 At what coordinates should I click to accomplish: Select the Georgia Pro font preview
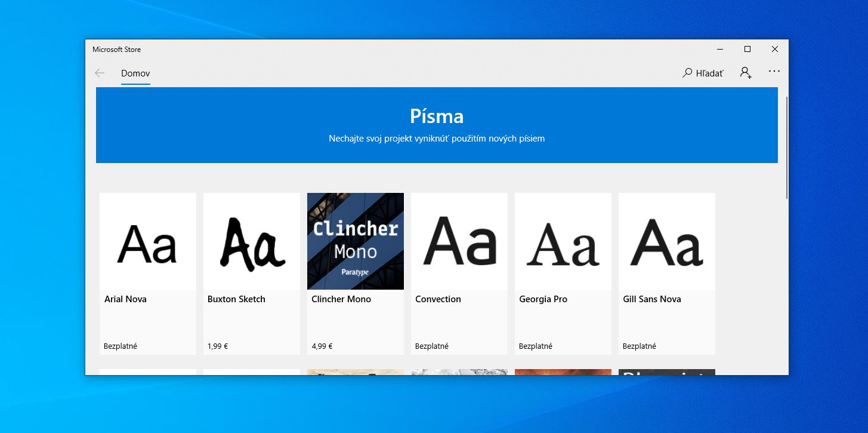(563, 241)
